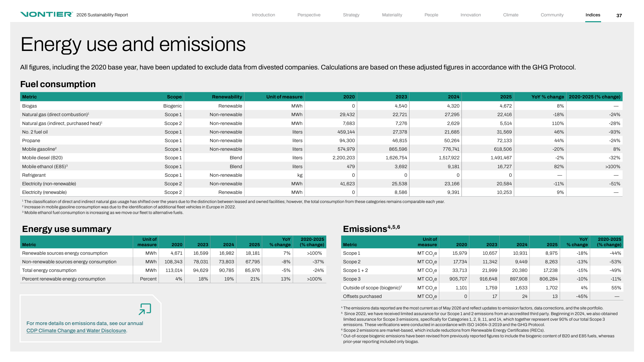This screenshot has width=644, height=362.
Task: Select the 'Biogas' row label
Action: (30, 106)
